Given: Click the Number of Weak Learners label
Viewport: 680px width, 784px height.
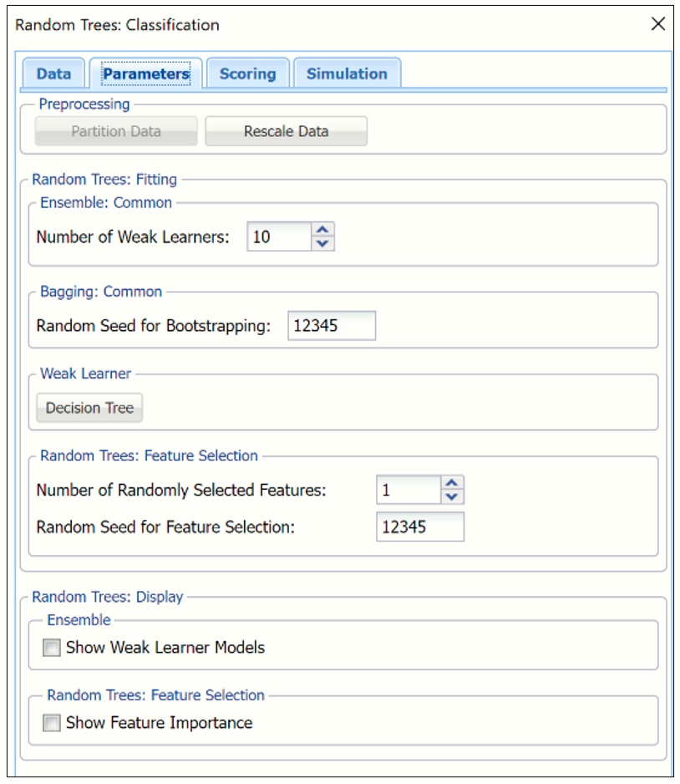Looking at the screenshot, I should coord(133,237).
